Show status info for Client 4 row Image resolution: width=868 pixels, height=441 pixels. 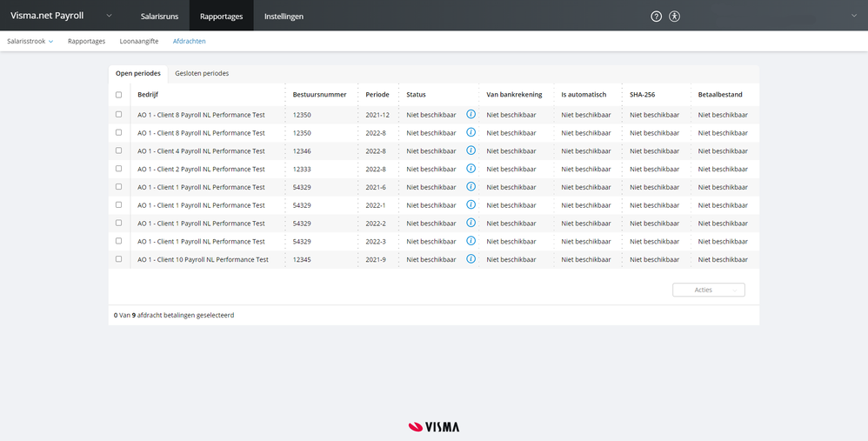(x=471, y=150)
